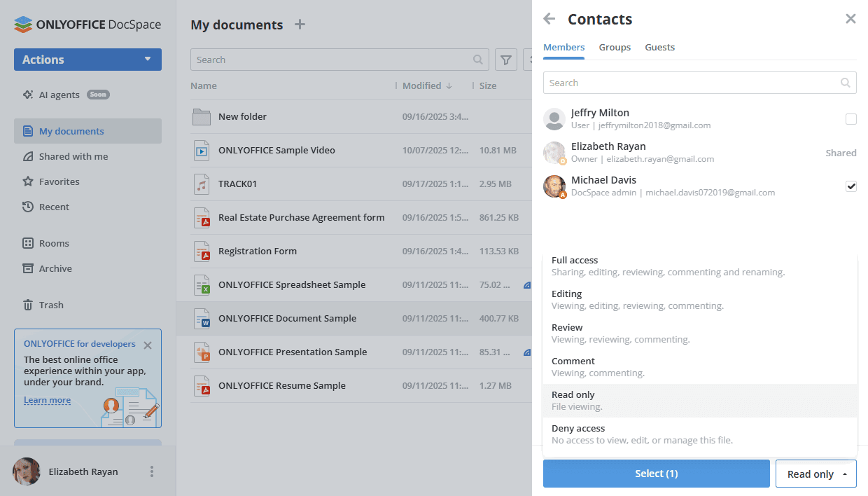The width and height of the screenshot is (868, 496).
Task: Open the Read only access level dropdown
Action: (x=815, y=474)
